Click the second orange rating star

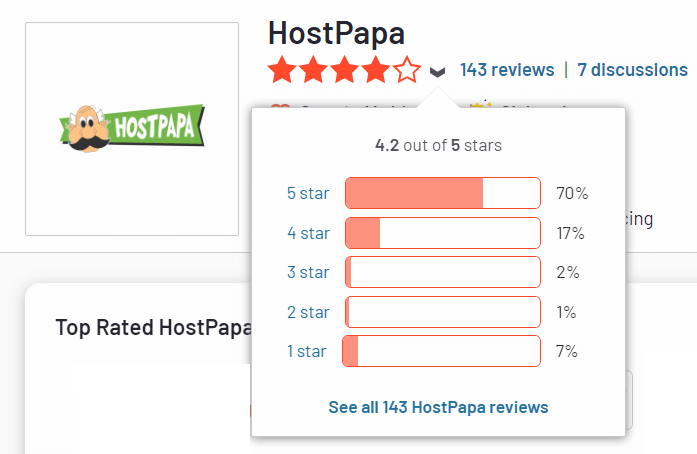click(x=314, y=70)
